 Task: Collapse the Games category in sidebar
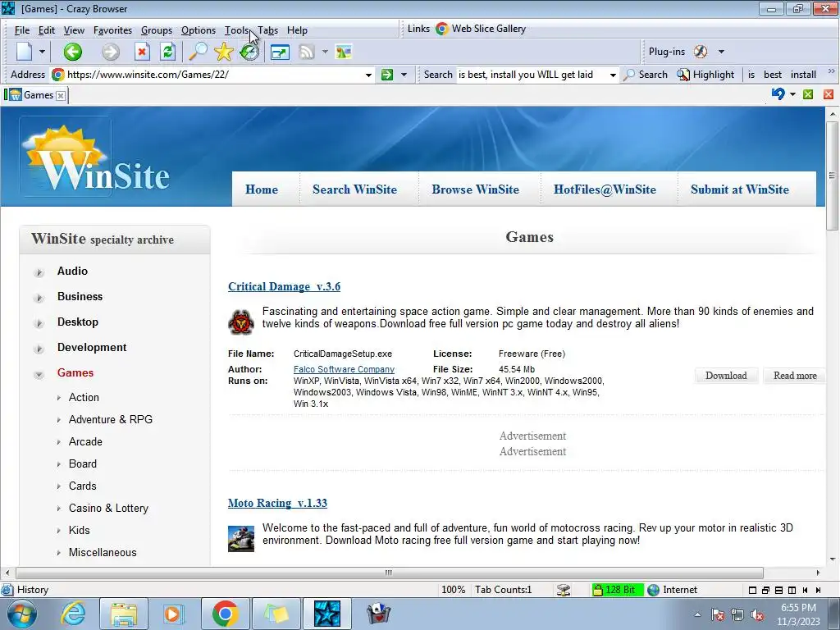tap(39, 374)
